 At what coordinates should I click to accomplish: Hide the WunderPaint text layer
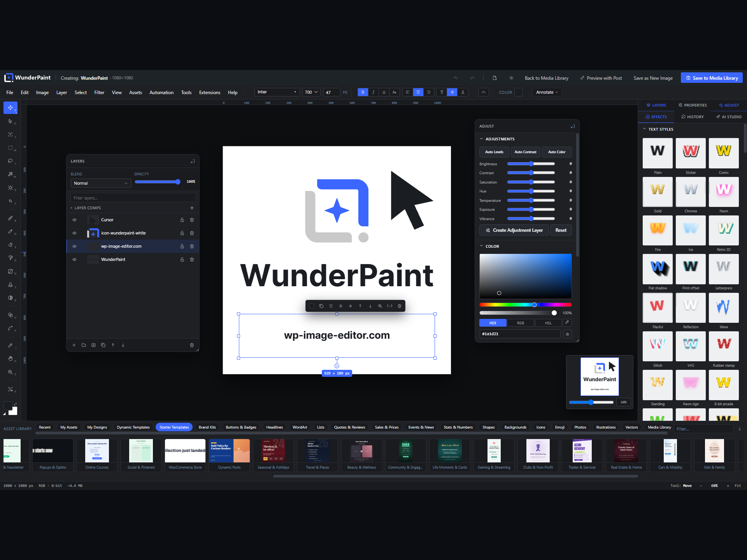(74, 259)
